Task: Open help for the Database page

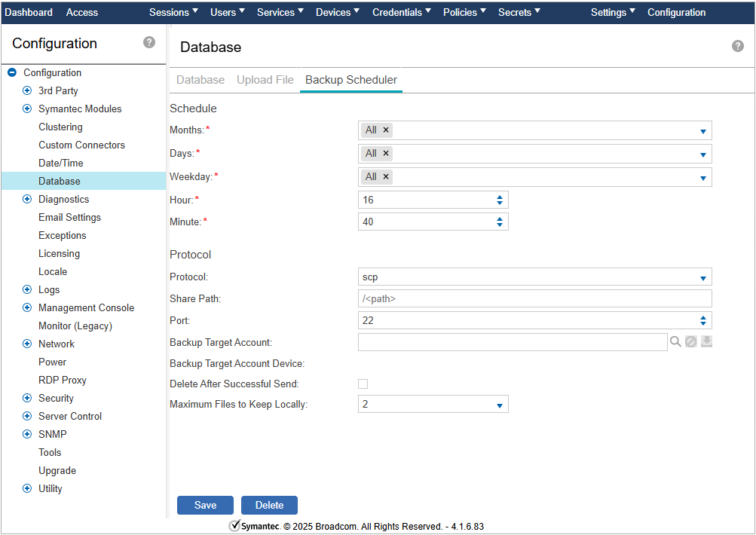Action: (737, 46)
